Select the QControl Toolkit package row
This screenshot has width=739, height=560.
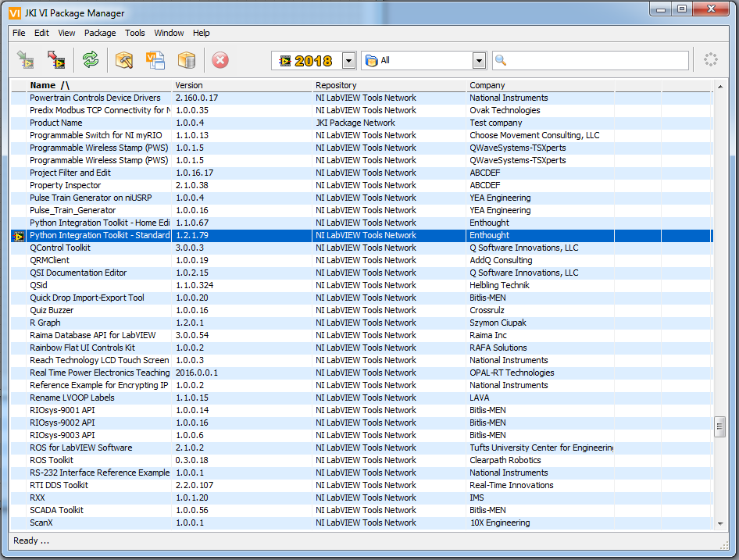click(60, 248)
